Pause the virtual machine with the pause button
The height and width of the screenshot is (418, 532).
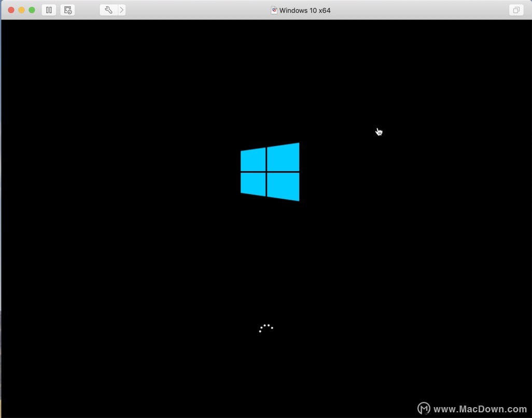point(49,10)
